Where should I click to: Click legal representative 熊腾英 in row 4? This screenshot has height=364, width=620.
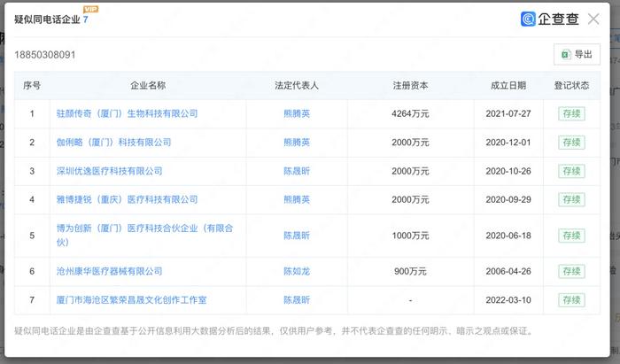point(297,199)
